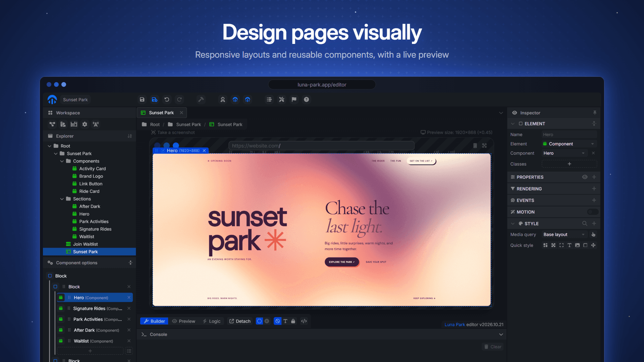The image size is (644, 362).
Task: Pin the Inspector panel
Action: 595,113
